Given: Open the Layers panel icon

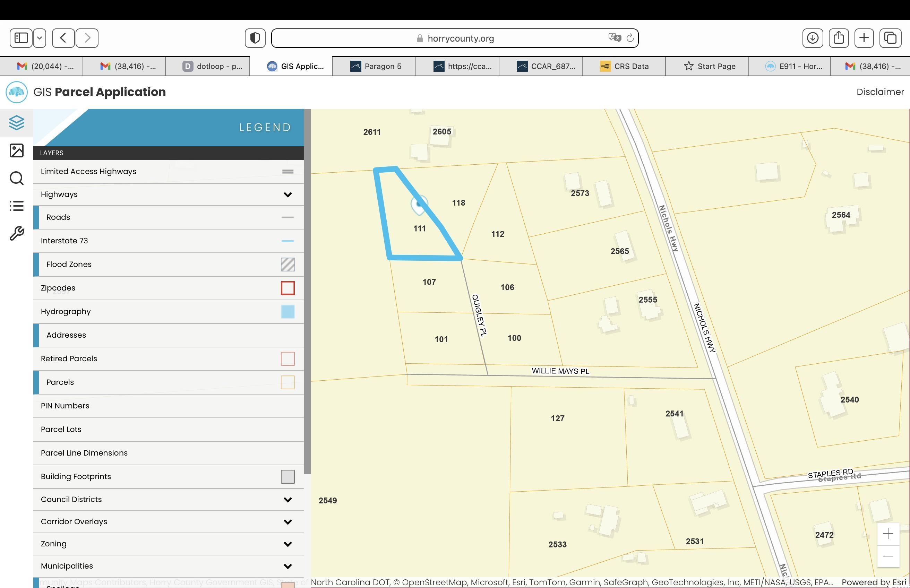Looking at the screenshot, I should click(x=16, y=123).
